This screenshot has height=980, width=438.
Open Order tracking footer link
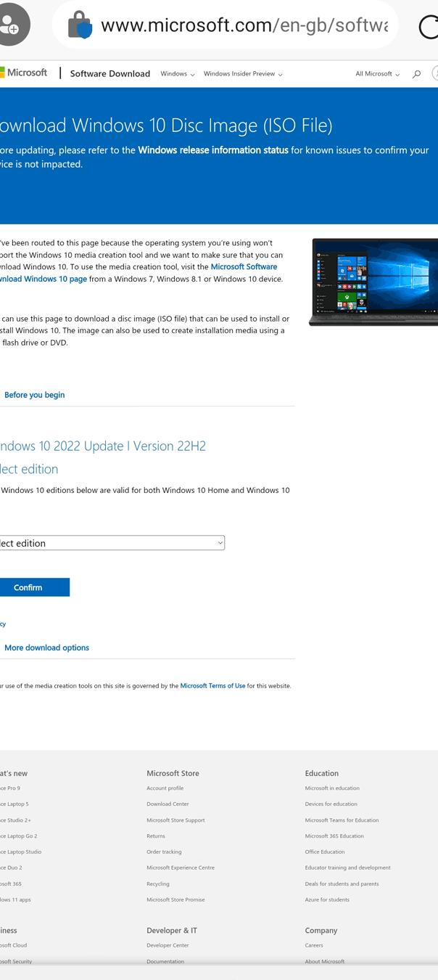tap(164, 852)
